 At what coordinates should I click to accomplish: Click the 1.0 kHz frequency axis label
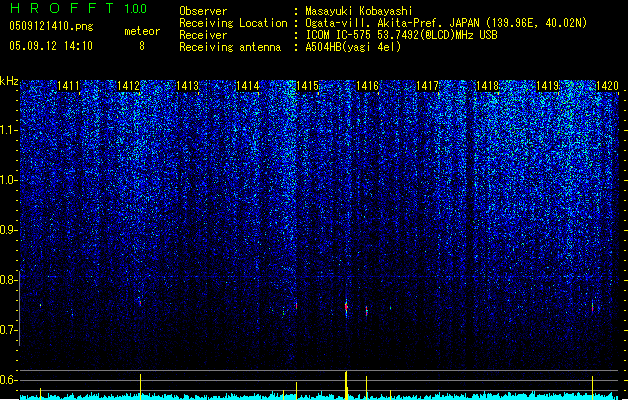pyautogui.click(x=8, y=180)
